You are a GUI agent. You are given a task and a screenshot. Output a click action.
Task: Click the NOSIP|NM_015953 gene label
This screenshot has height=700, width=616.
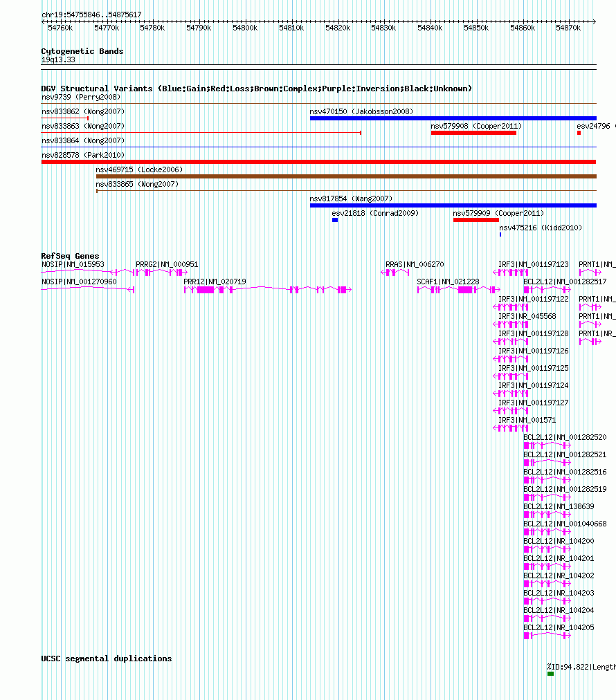pos(73,264)
